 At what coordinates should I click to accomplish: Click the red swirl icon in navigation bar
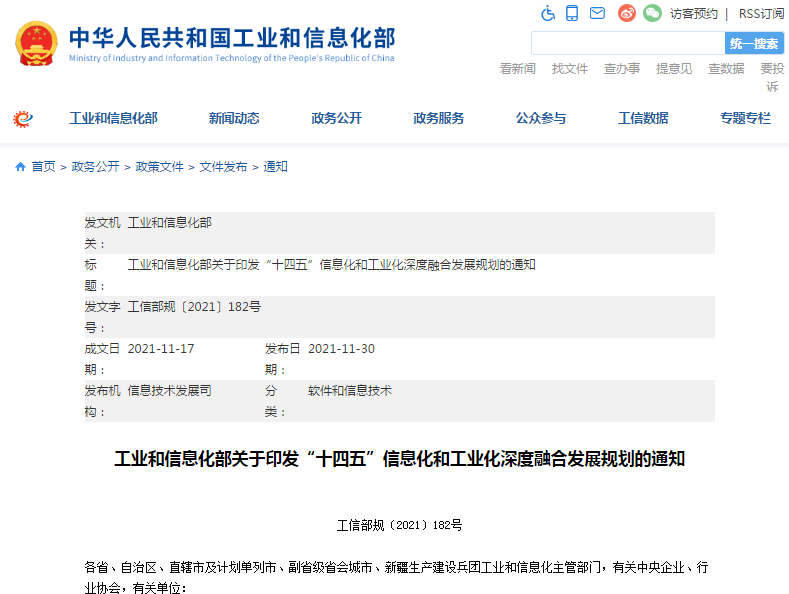[x=23, y=119]
